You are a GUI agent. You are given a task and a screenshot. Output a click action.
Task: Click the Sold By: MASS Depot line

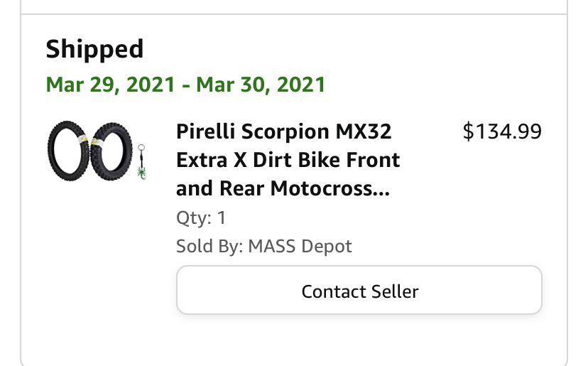coord(264,247)
